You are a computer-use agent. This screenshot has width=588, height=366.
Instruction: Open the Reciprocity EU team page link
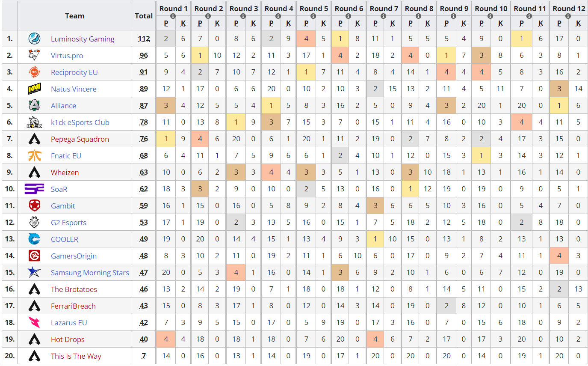[74, 72]
